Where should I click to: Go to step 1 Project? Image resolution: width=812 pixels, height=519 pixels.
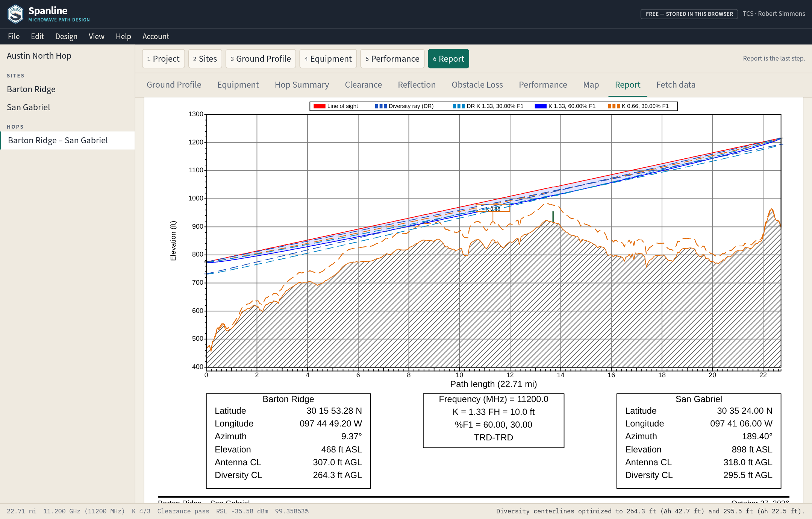[x=164, y=59]
